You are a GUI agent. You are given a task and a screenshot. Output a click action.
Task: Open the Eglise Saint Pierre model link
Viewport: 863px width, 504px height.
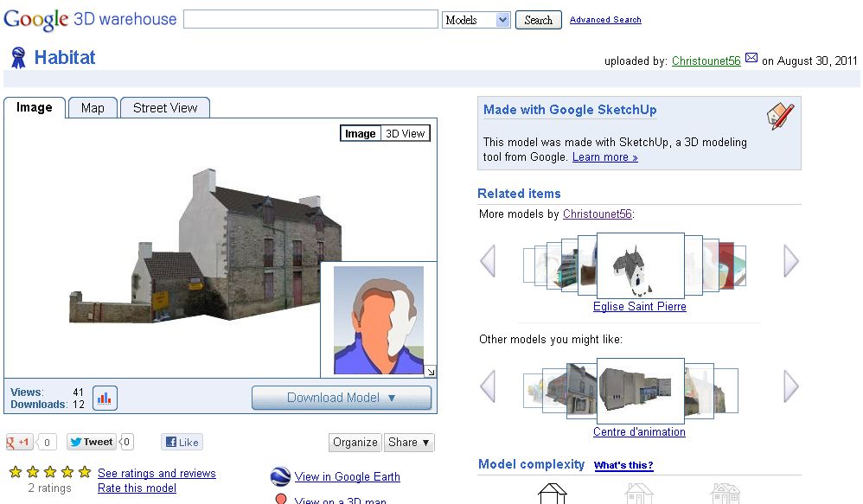(x=640, y=307)
